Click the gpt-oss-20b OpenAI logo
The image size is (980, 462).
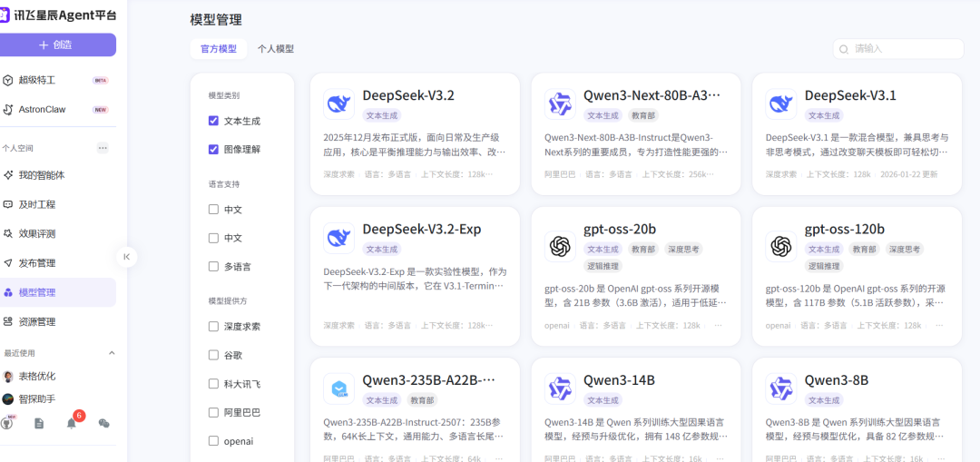(560, 246)
